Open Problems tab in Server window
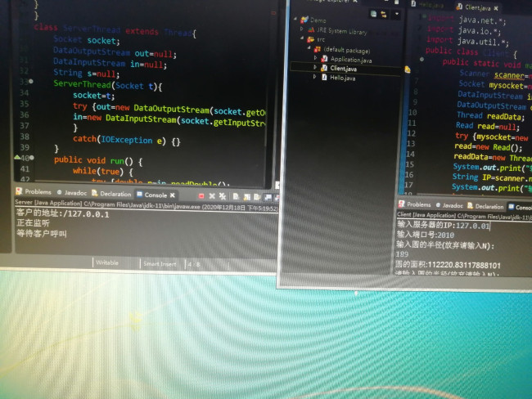Viewport: 532px width, 399px height. (34, 191)
